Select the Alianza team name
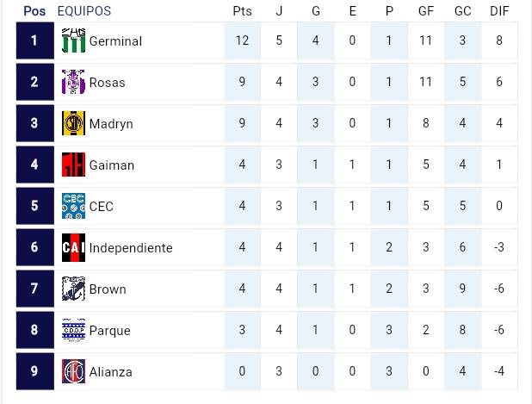Image resolution: width=532 pixels, height=404 pixels. (111, 372)
